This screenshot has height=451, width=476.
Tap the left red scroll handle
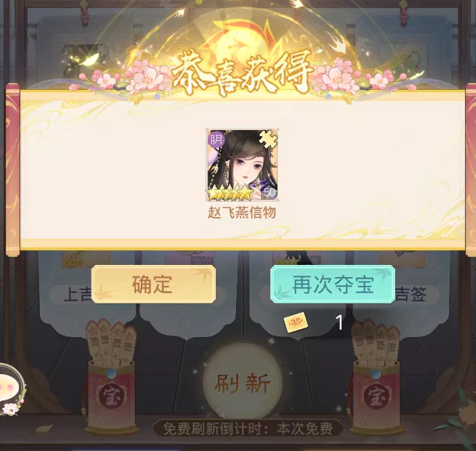[x=13, y=170]
